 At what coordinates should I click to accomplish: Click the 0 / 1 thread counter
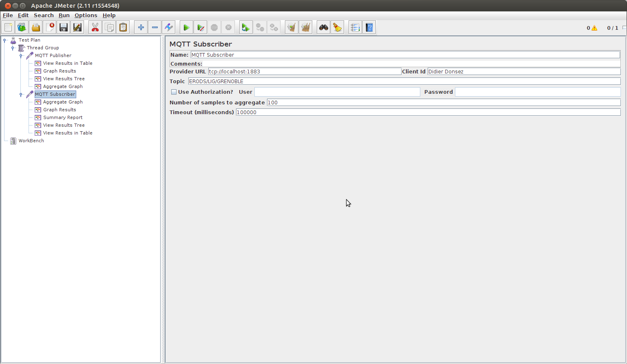click(x=612, y=28)
